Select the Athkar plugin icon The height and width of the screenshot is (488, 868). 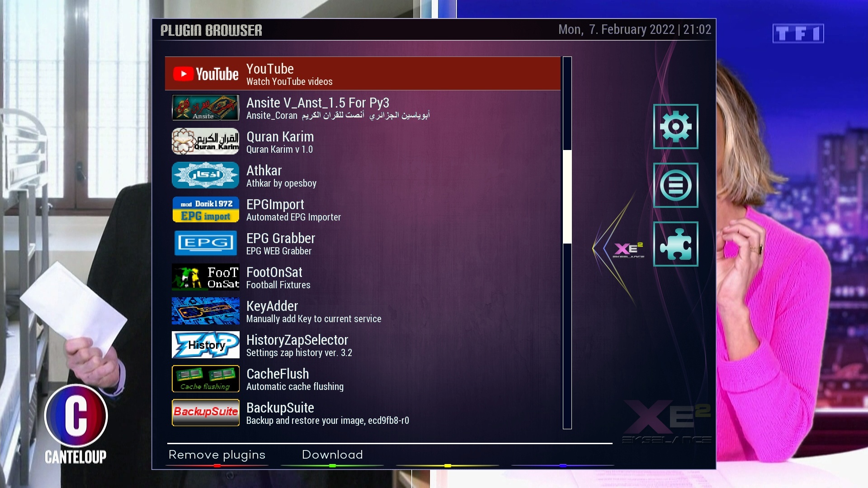pyautogui.click(x=205, y=175)
